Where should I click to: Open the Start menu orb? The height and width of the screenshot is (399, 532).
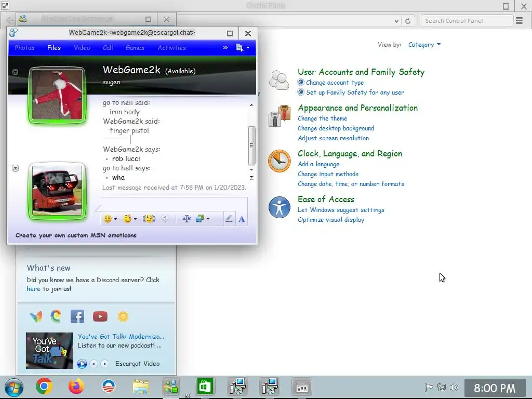14,387
